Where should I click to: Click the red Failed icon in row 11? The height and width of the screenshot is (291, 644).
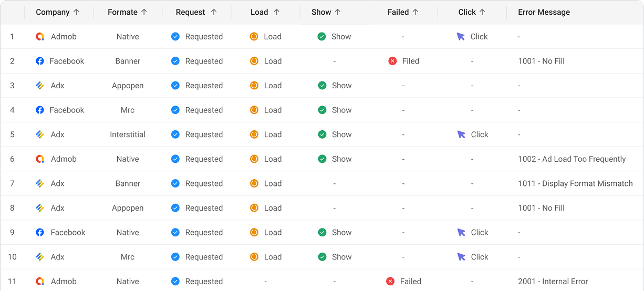[x=390, y=282]
